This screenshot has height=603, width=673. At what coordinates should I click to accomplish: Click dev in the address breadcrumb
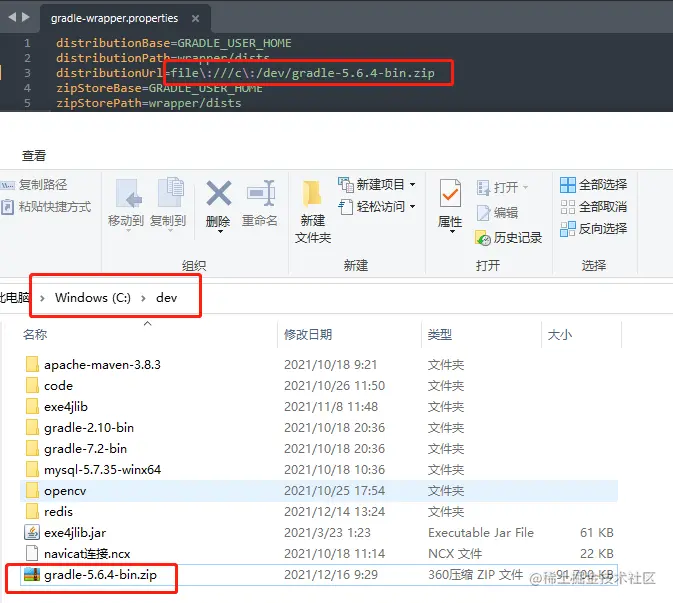pyautogui.click(x=167, y=298)
